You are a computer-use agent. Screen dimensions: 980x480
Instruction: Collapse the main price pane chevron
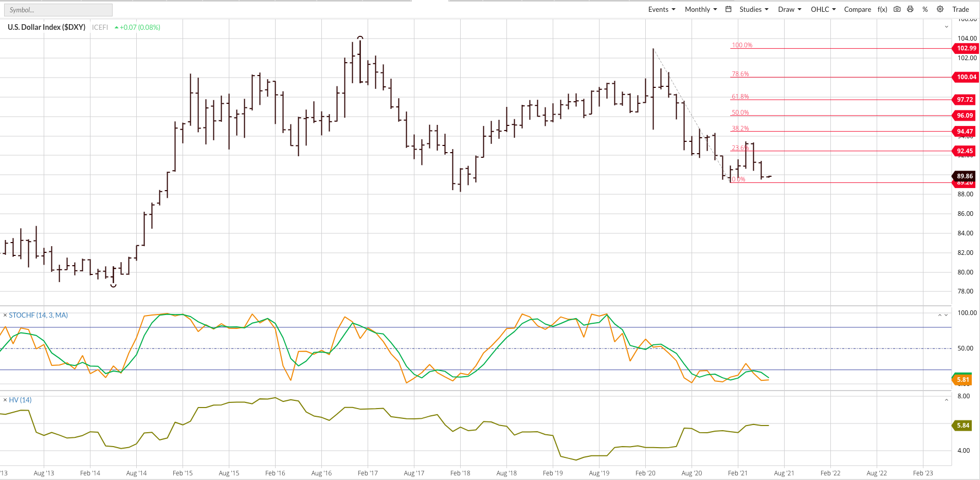[947, 27]
